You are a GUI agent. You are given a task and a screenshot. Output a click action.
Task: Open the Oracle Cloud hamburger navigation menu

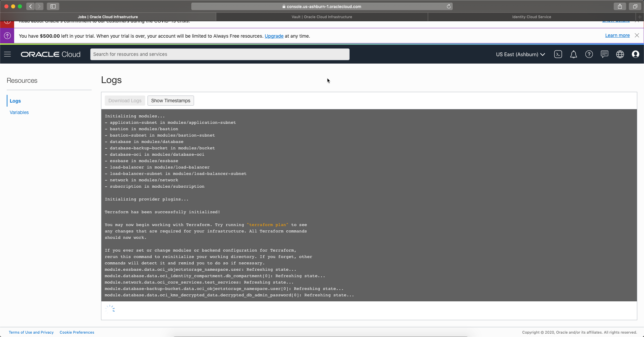pos(7,54)
